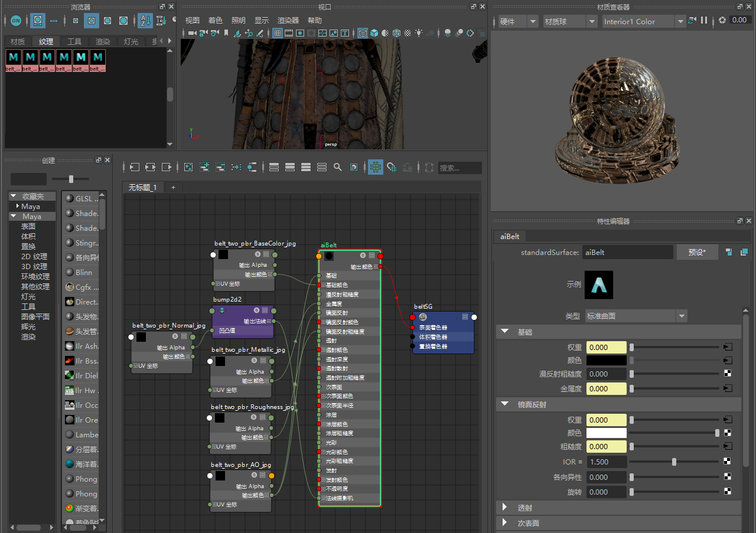The width and height of the screenshot is (756, 533).
Task: Click the 预设* button
Action: 698,252
